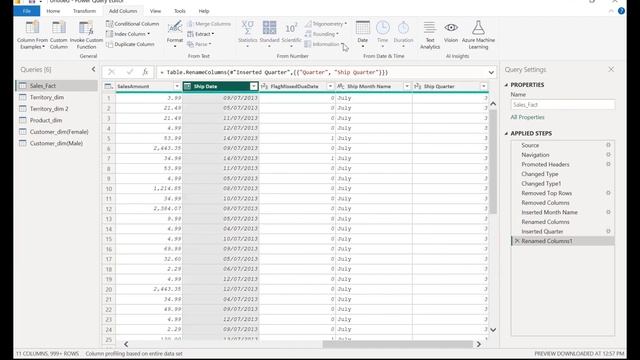This screenshot has height=360, width=640.
Task: Open Standard number operations
Action: point(269,34)
